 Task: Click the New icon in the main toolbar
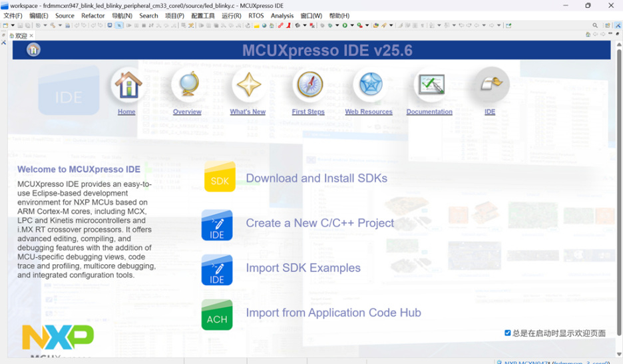coord(5,25)
